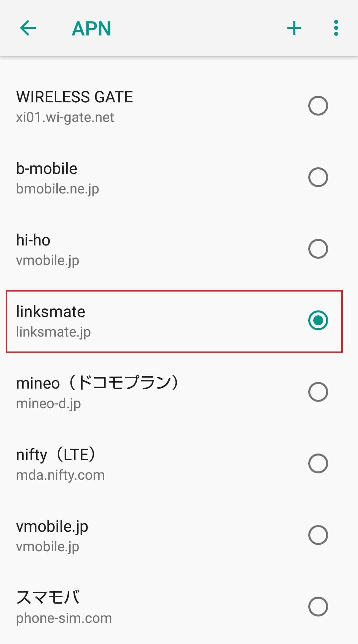The image size is (358, 644).
Task: Activate the mineo（ドコモプラン）radio button
Action: [318, 392]
